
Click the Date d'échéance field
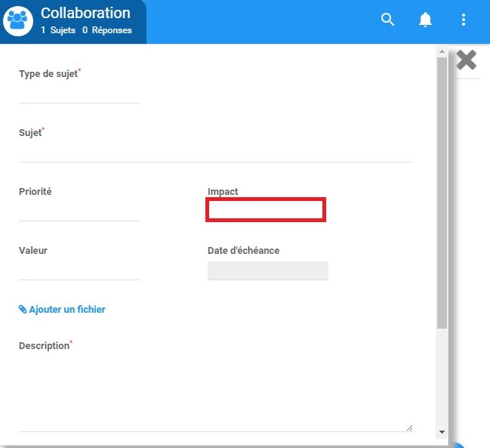click(x=267, y=271)
